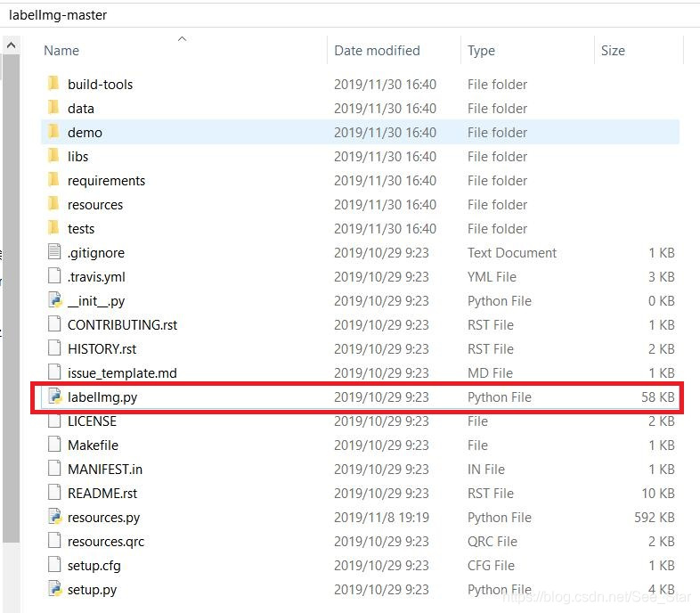Select the libs folder name

point(77,157)
